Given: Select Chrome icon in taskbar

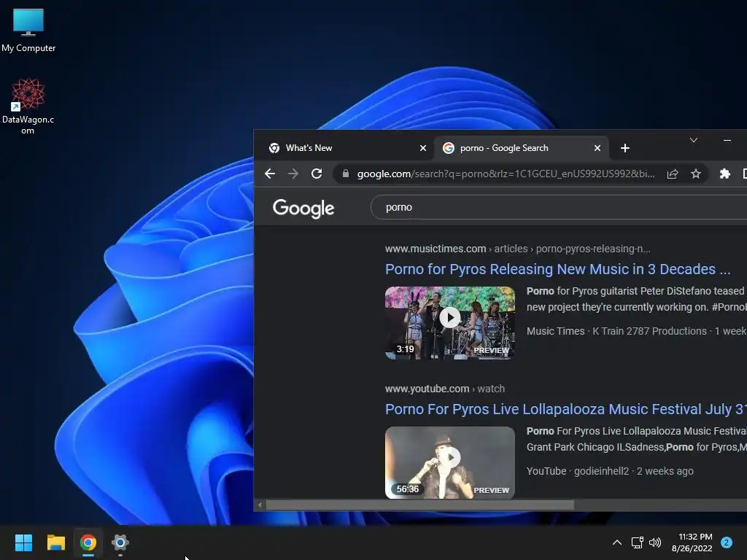Looking at the screenshot, I should [88, 542].
